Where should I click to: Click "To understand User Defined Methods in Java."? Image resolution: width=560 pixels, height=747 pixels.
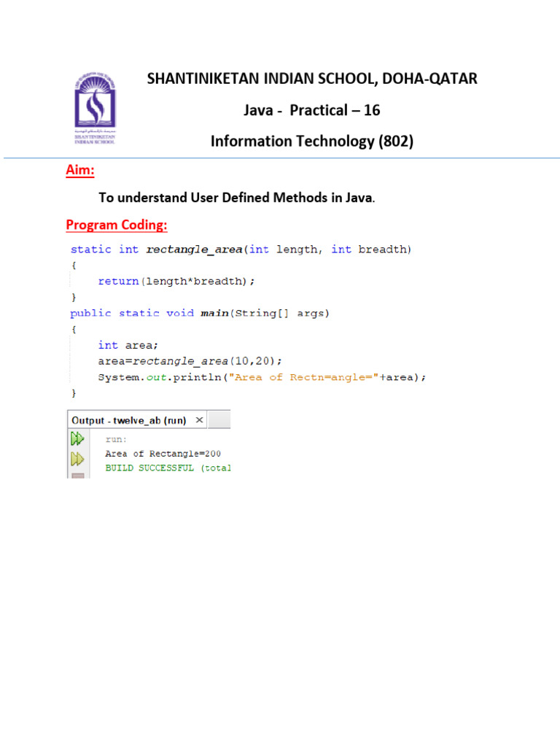tap(237, 197)
